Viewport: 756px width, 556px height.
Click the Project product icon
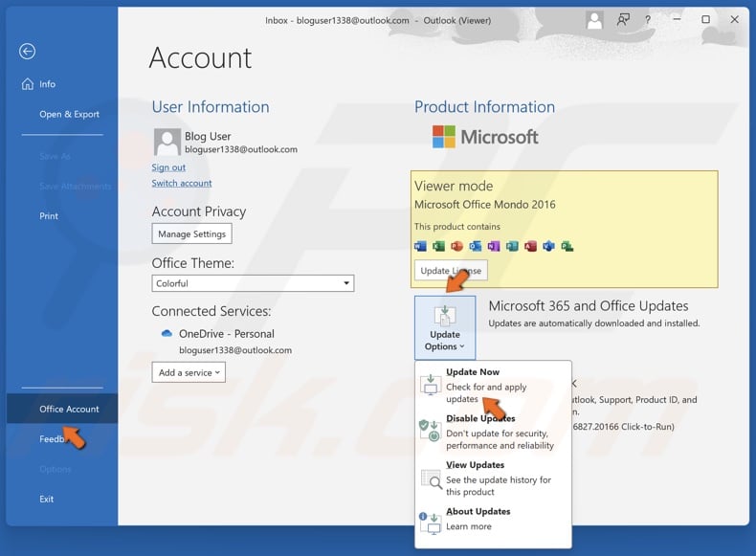[x=567, y=246]
